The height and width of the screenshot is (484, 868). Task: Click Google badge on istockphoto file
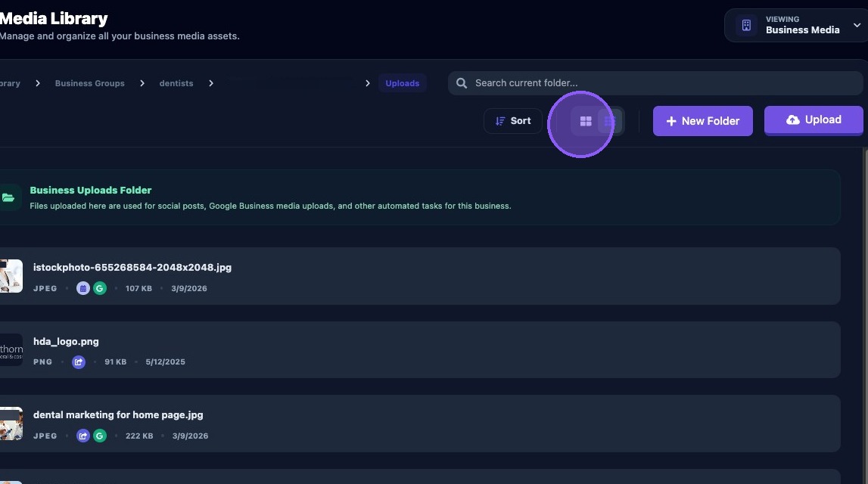100,288
